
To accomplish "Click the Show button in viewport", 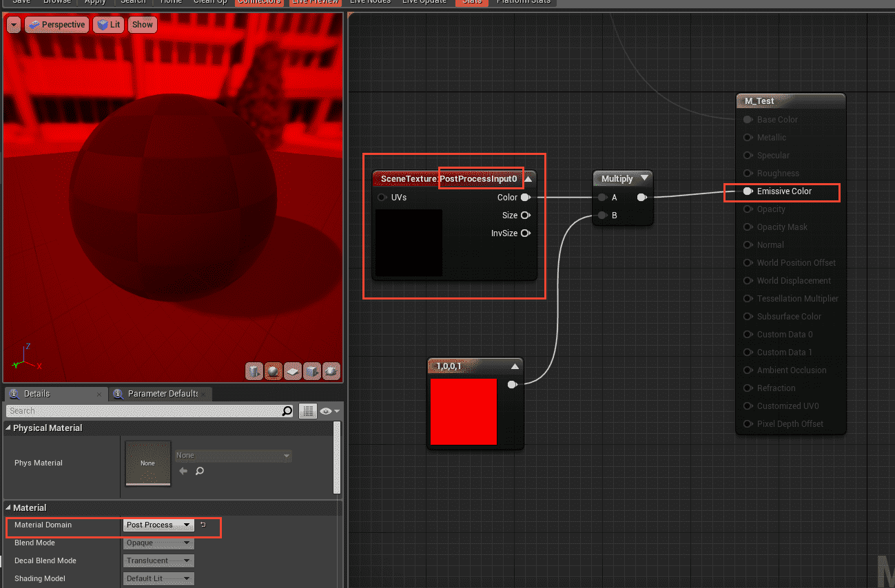I will [143, 25].
